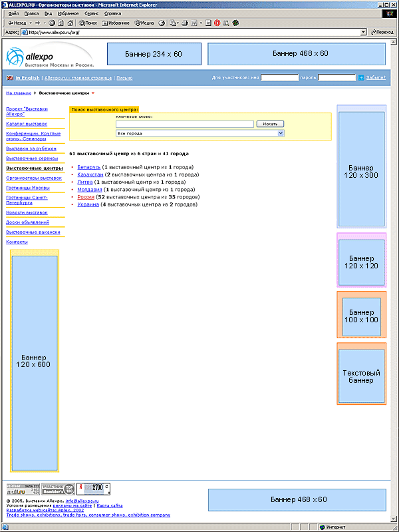
Task: Open Allexpo.ru главная страница link
Action: click(78, 78)
